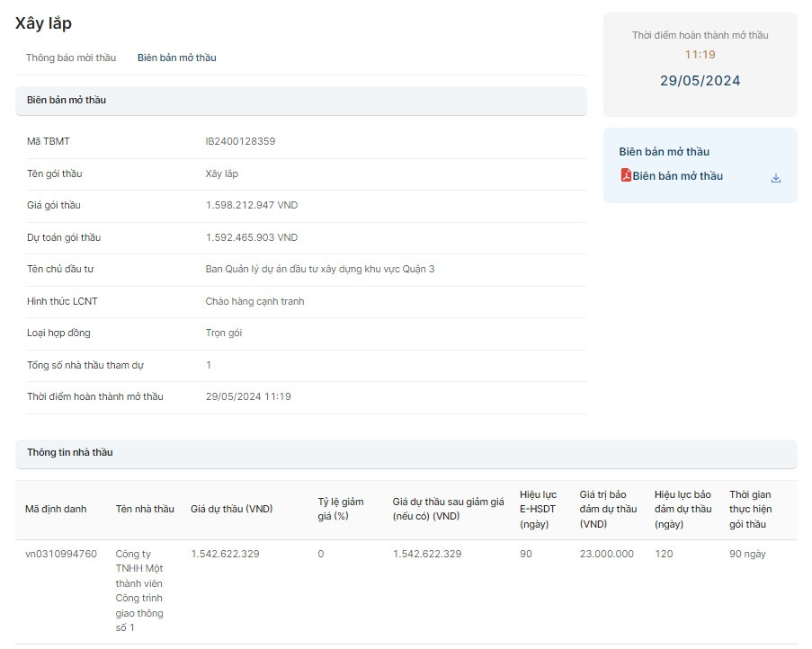The image size is (812, 649).
Task: Collapse the Thông tin nhà thầu section header
Action: pyautogui.click(x=405, y=453)
